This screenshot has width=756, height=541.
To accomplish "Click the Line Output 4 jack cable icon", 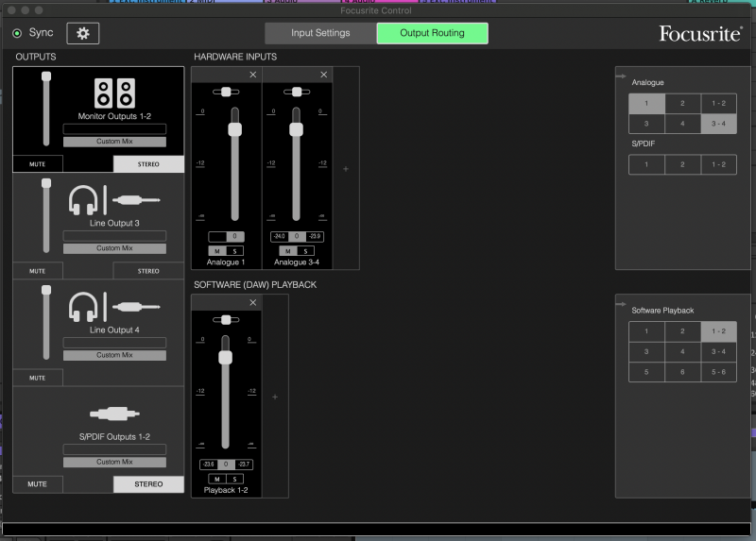I will coord(136,307).
